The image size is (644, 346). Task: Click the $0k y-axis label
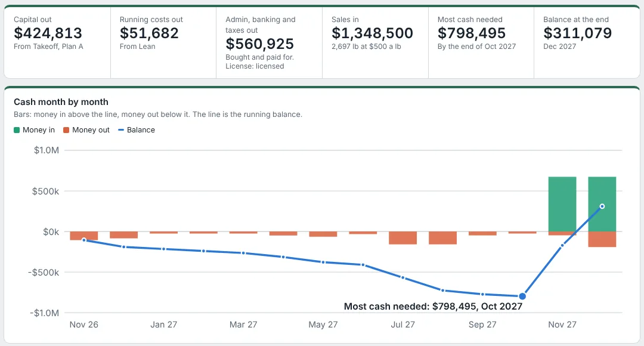point(51,232)
